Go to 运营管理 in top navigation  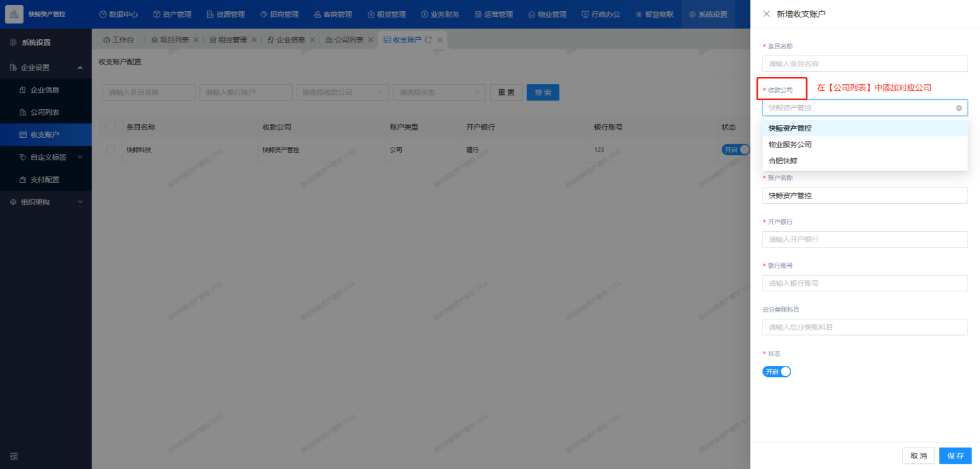(493, 14)
